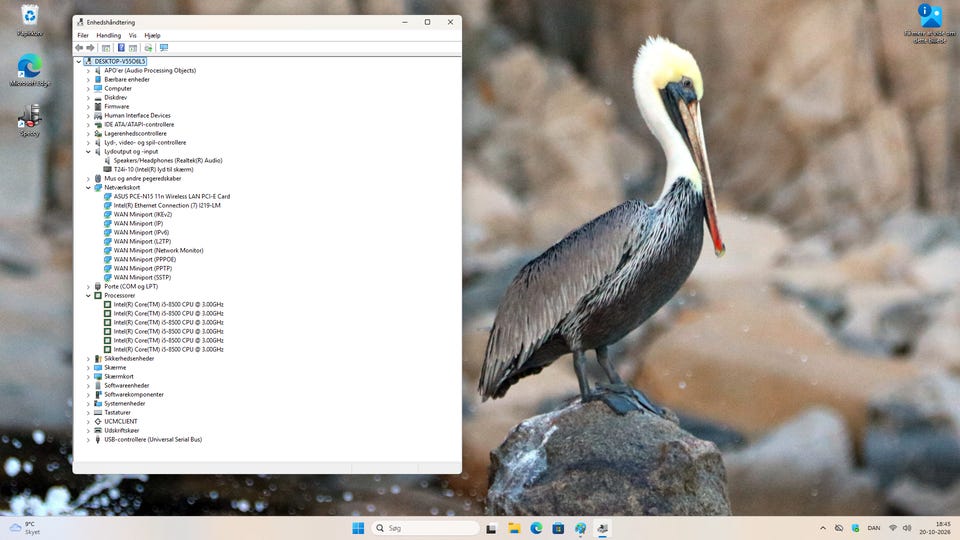Open File Explorer from the taskbar
The image size is (960, 540).
514,528
